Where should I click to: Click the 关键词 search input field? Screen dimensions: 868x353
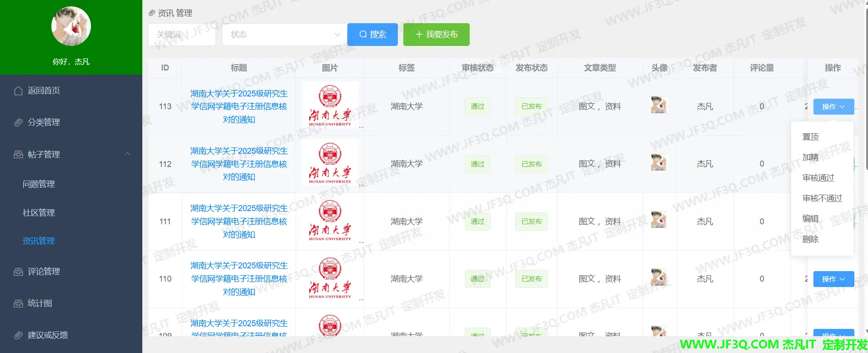pyautogui.click(x=181, y=35)
